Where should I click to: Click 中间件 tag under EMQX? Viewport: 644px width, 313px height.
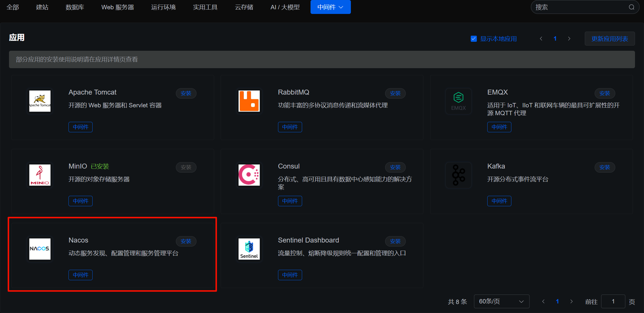[499, 127]
